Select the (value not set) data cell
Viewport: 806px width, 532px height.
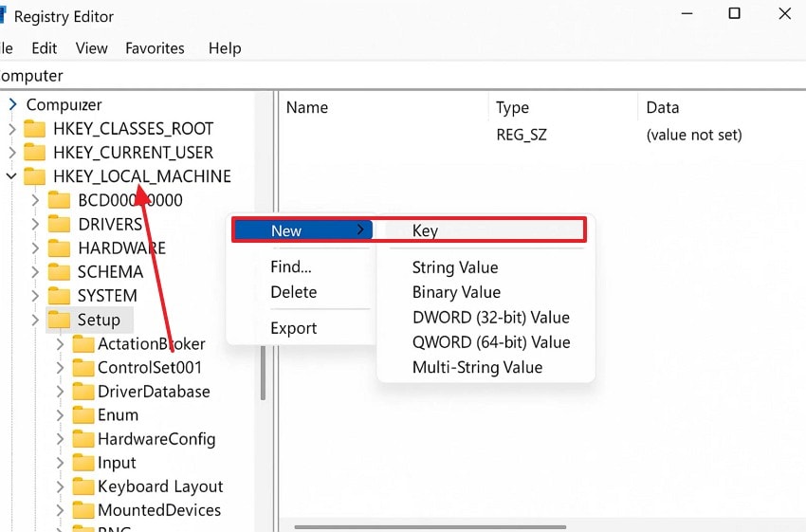pos(694,135)
